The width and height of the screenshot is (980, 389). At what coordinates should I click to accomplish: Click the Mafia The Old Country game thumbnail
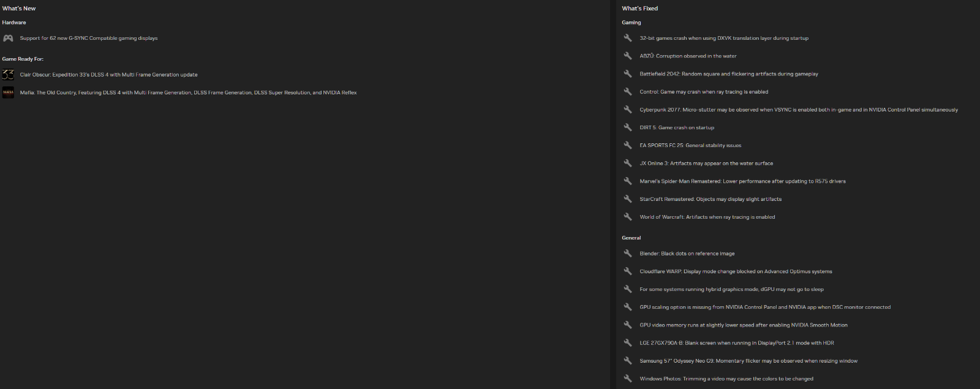click(8, 93)
